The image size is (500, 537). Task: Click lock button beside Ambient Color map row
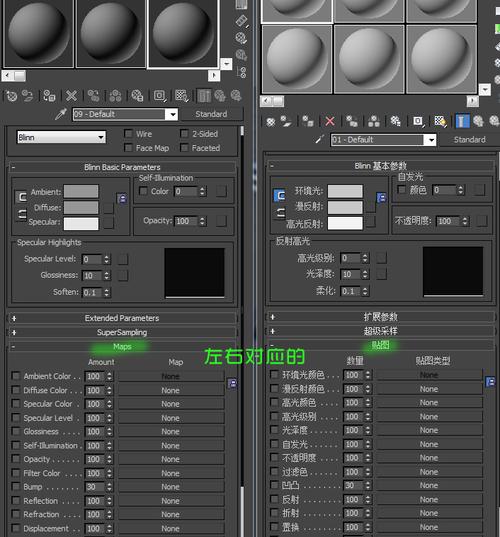click(x=232, y=383)
